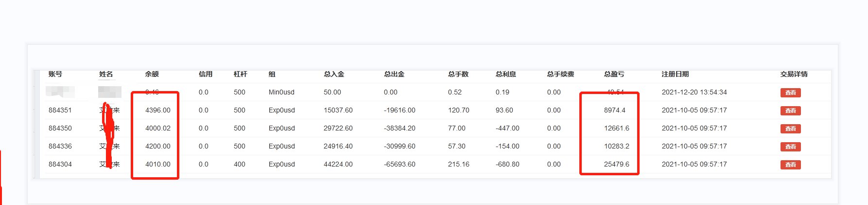Select the 交易详情 column header
Image resolution: width=868 pixels, height=205 pixels.
[794, 74]
